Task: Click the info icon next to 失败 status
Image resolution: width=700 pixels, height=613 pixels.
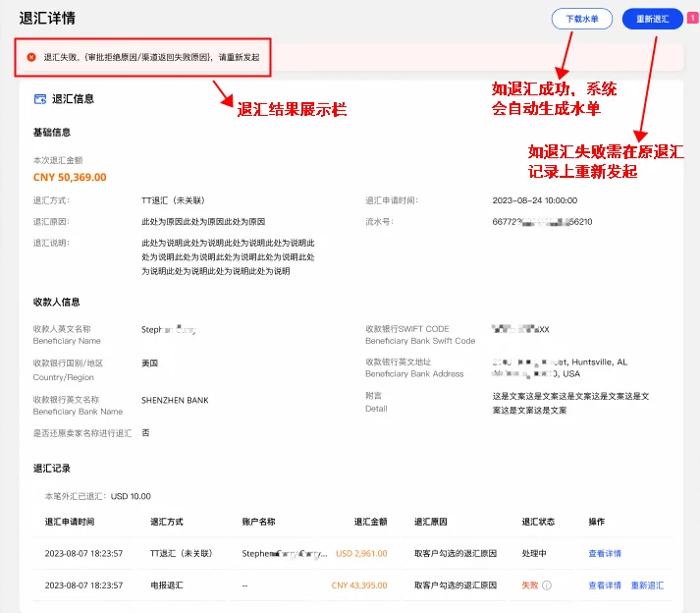Action: (x=547, y=585)
